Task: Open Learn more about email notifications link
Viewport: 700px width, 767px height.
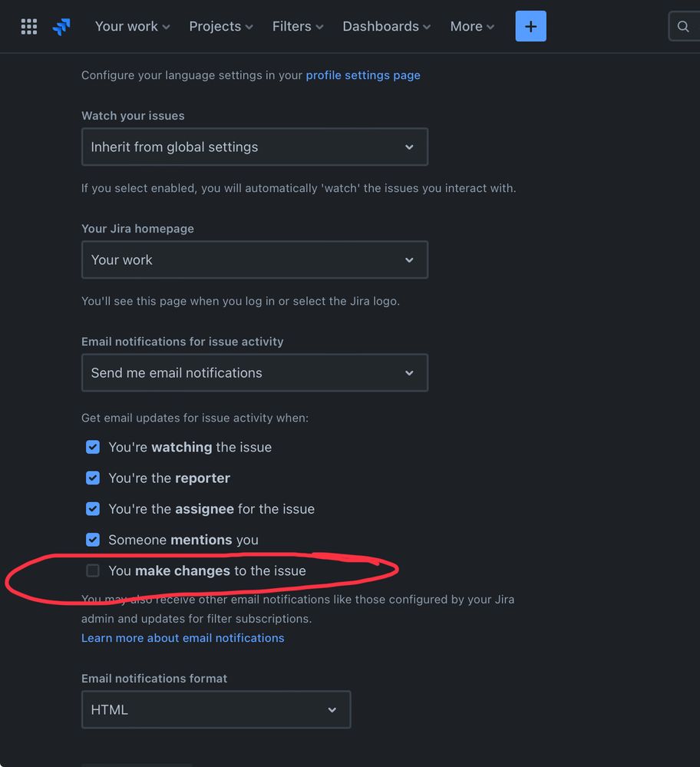Action: [183, 638]
